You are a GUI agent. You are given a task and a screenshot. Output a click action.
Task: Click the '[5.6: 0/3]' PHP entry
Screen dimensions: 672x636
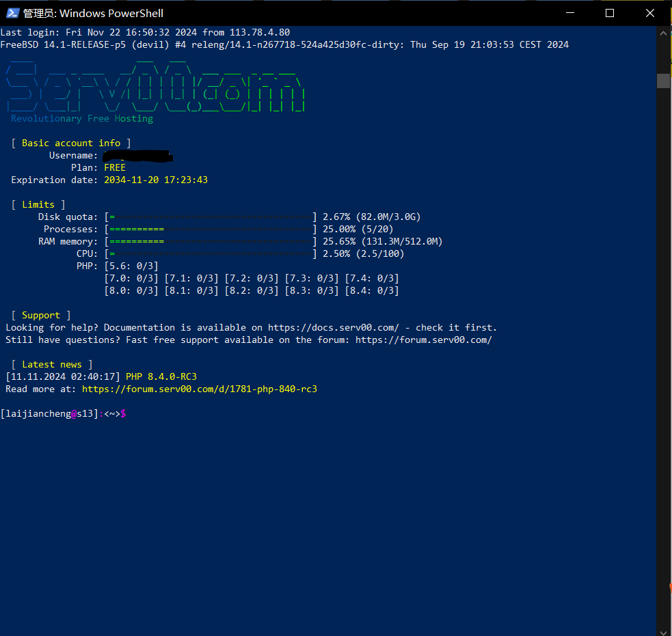click(131, 266)
